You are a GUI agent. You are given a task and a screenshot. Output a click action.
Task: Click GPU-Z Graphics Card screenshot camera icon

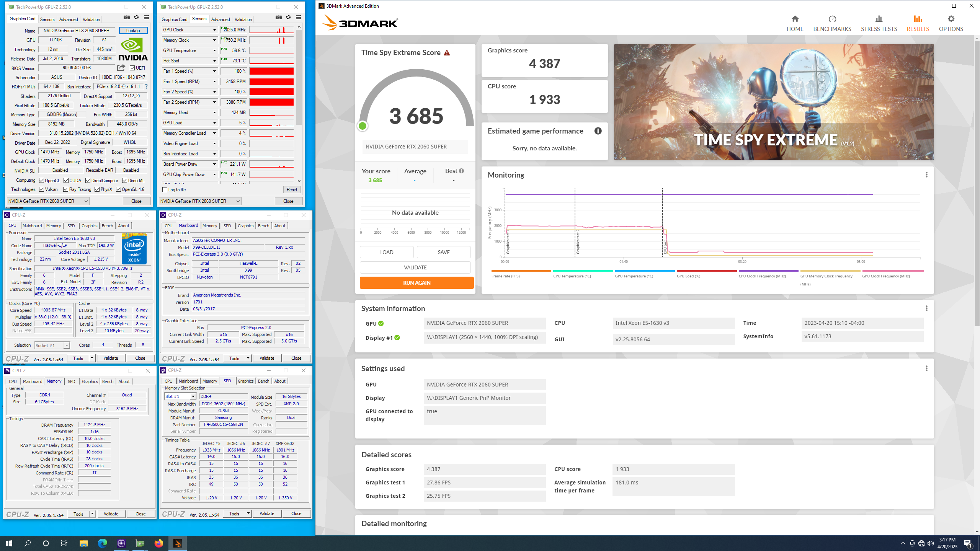click(x=126, y=18)
